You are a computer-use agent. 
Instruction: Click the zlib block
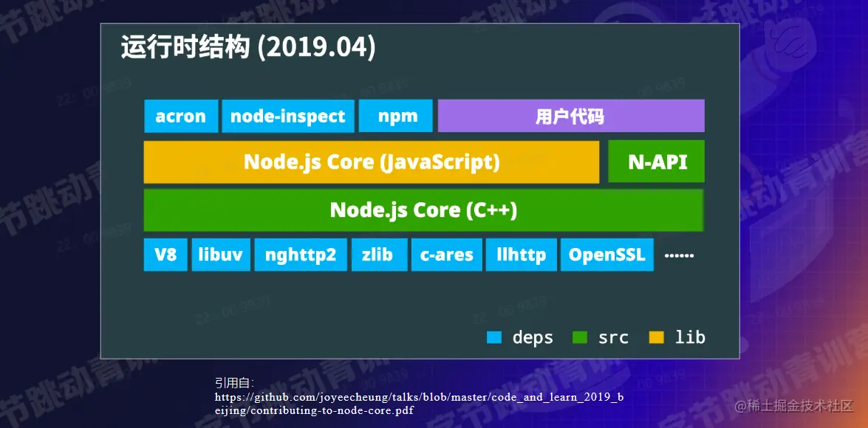point(379,255)
